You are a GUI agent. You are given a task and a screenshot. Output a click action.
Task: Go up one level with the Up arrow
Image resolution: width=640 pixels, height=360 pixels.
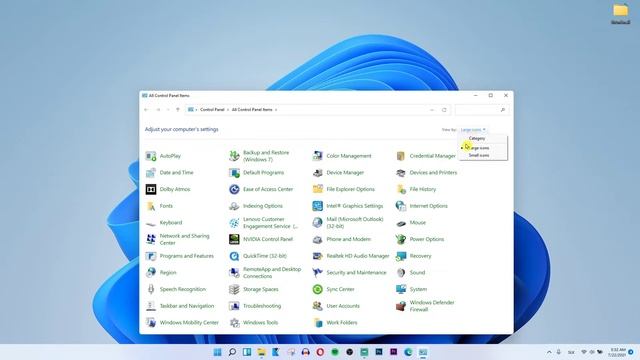178,110
